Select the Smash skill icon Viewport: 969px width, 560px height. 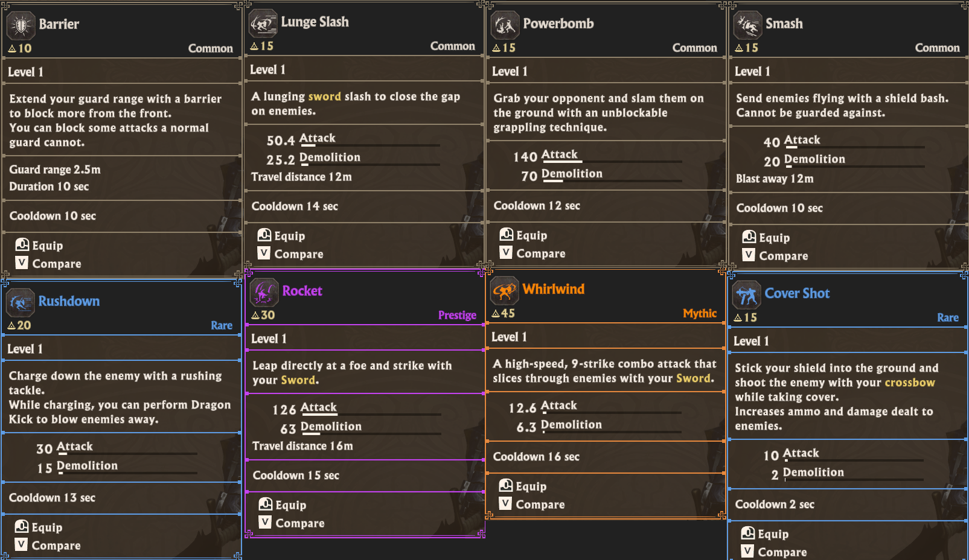(x=747, y=25)
